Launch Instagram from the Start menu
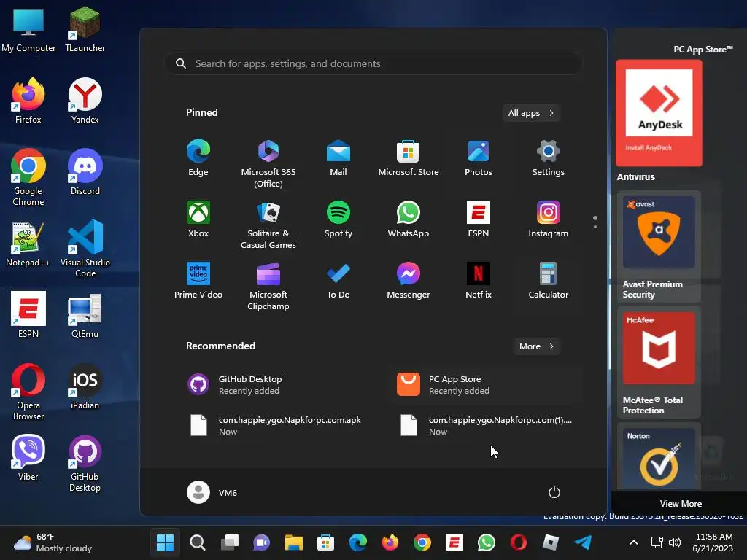This screenshot has width=747, height=560. pyautogui.click(x=549, y=219)
